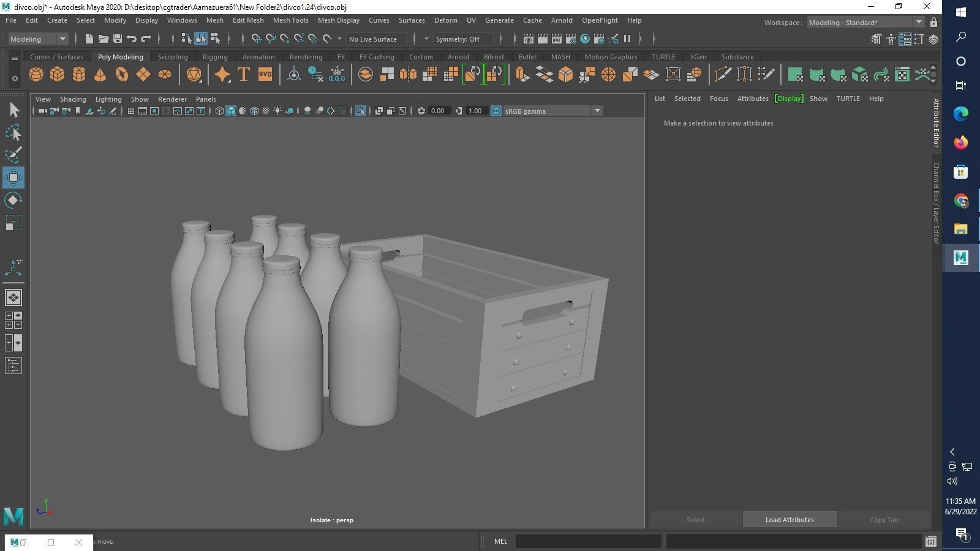
Task: Click the MEL command line input
Action: (589, 541)
